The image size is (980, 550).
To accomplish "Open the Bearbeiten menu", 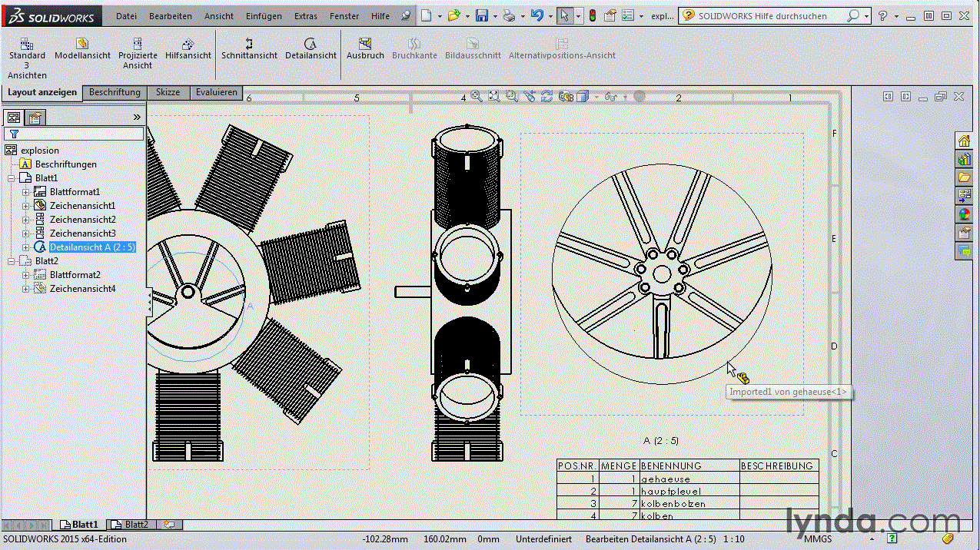I will (x=171, y=15).
